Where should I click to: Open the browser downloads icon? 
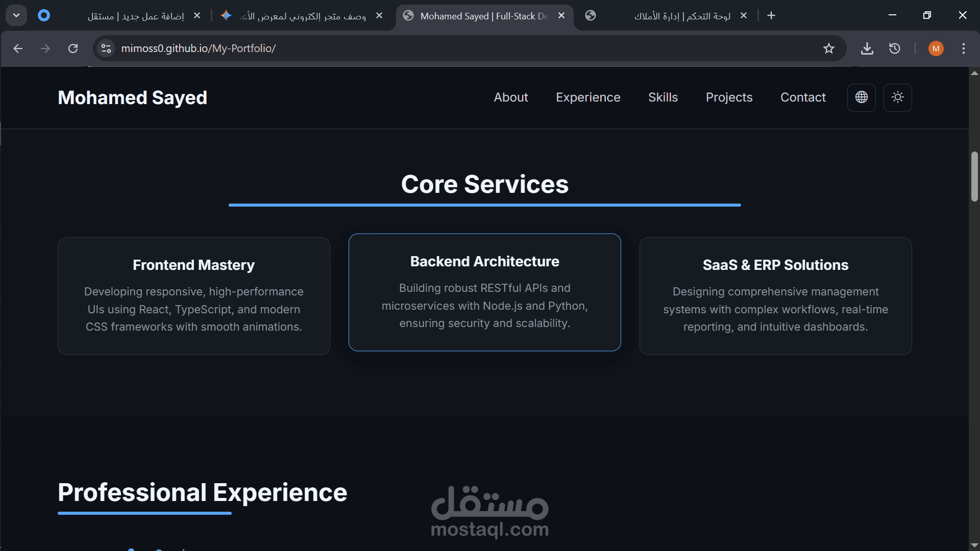pos(867,48)
